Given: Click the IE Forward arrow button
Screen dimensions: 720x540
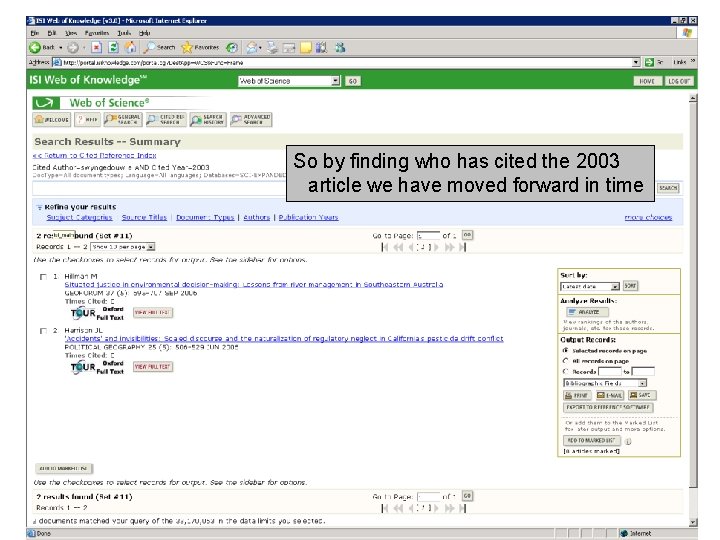Looking at the screenshot, I should tap(73, 47).
